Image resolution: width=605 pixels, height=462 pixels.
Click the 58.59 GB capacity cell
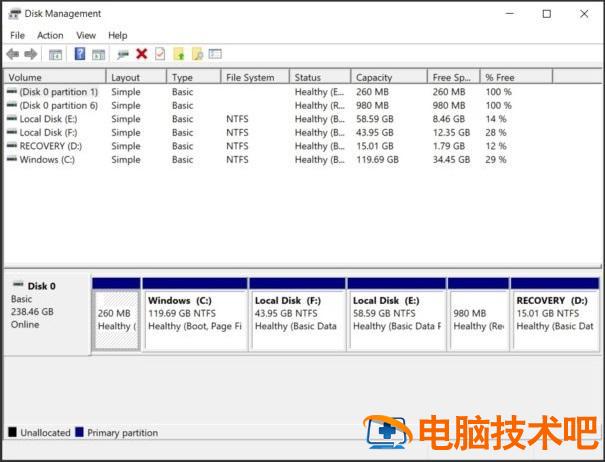pos(375,119)
